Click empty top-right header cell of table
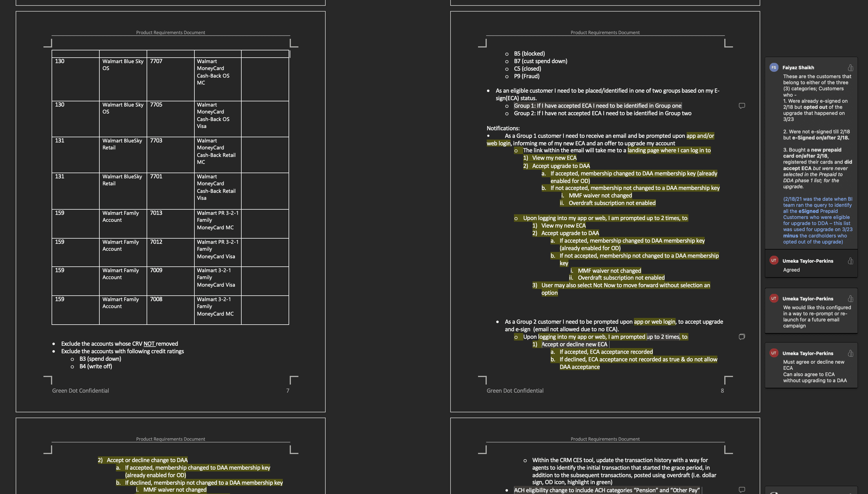868x494 pixels. tap(265, 54)
